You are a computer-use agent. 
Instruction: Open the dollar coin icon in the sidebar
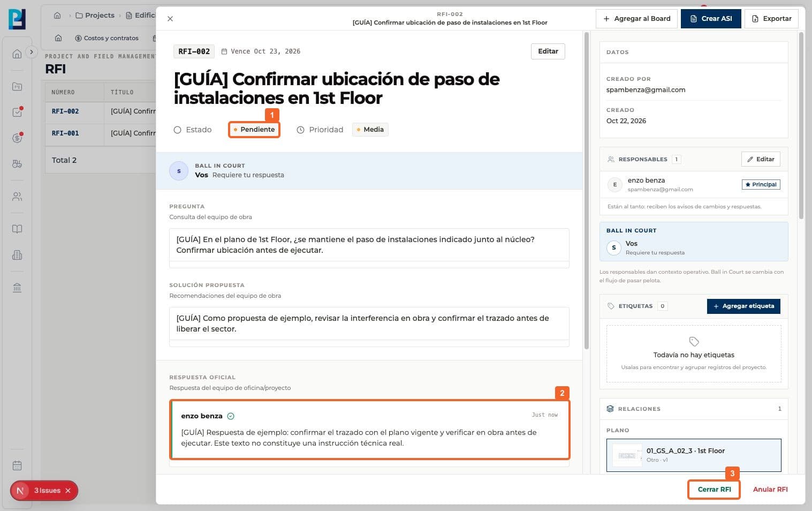click(17, 138)
